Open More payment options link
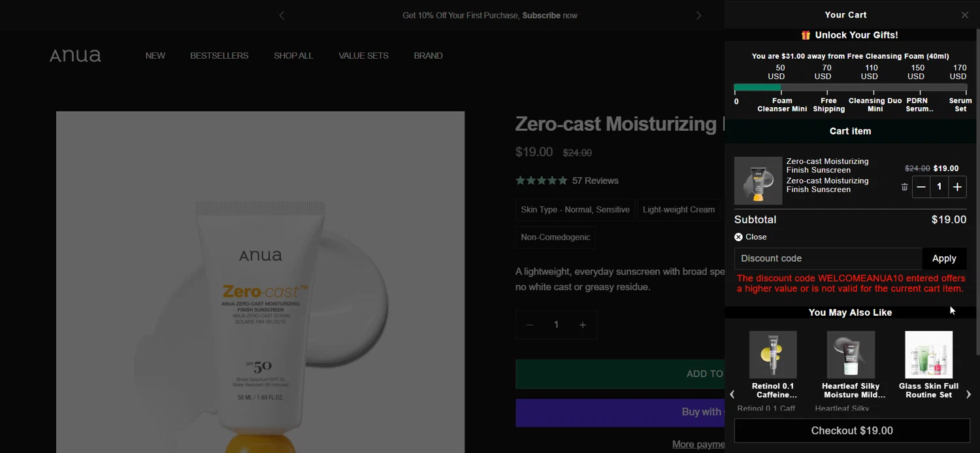 point(698,445)
